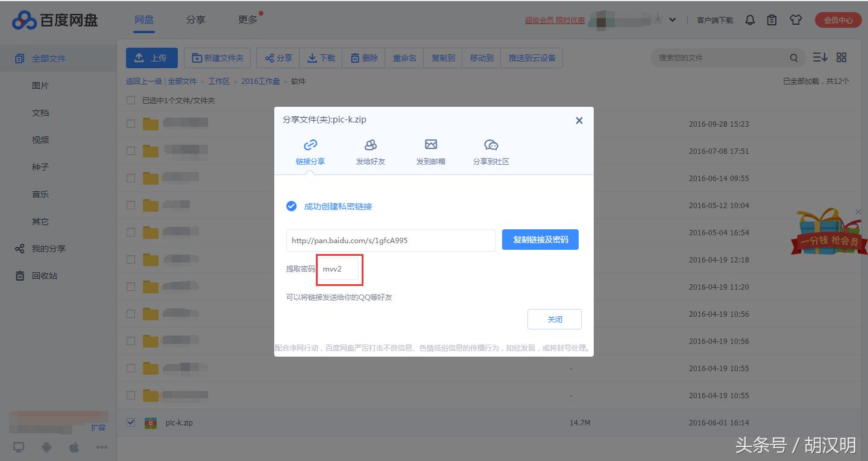Switch to the 分享 tab
This screenshot has height=461, width=868.
[195, 19]
